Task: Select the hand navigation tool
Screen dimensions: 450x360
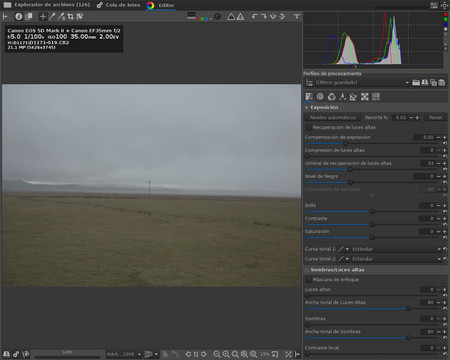Action: (x=43, y=16)
